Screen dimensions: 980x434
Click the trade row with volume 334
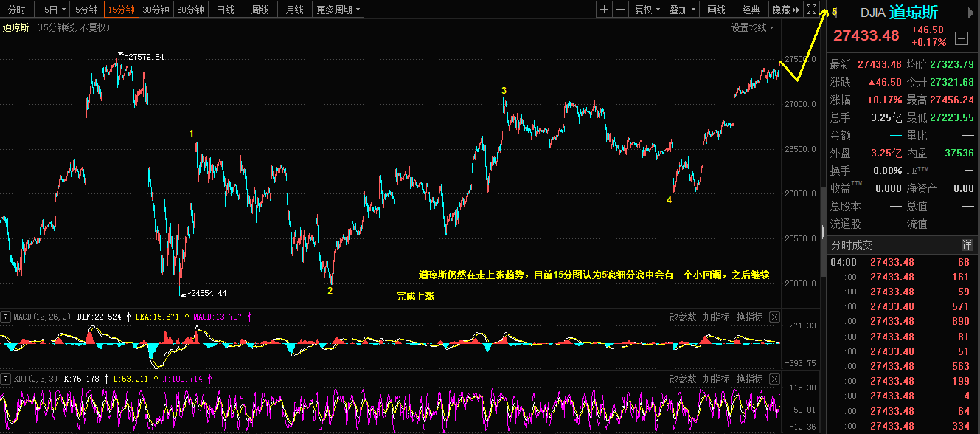point(901,426)
